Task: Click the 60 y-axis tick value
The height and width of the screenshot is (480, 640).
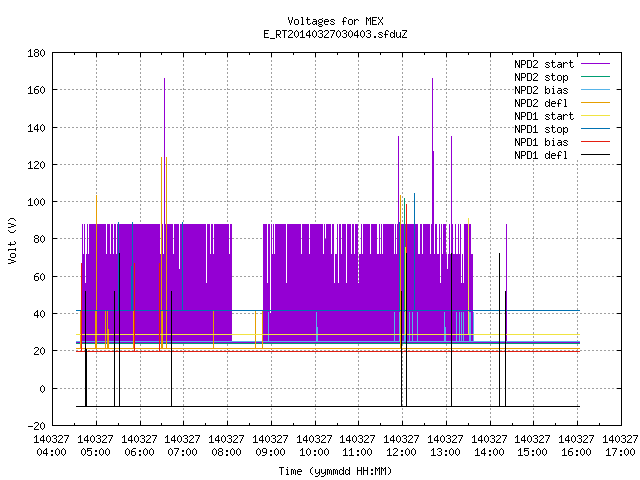Action: [39, 277]
